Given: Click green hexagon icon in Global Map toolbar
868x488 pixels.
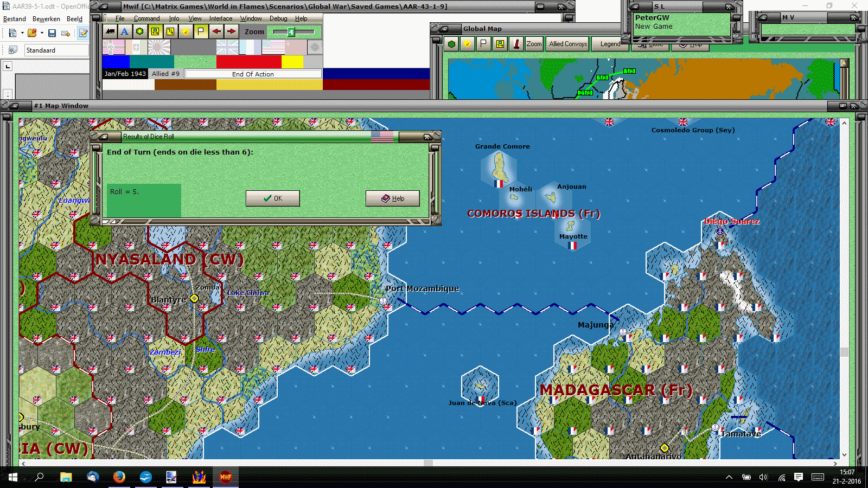Looking at the screenshot, I should 451,44.
